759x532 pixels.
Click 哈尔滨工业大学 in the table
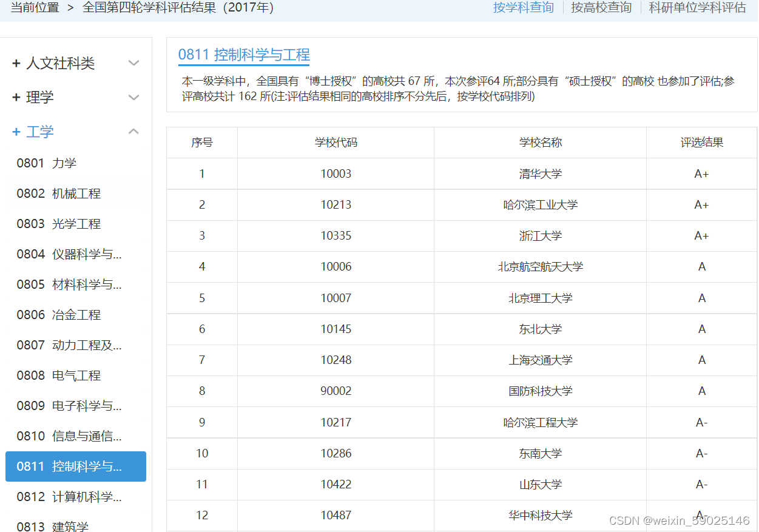pos(541,205)
